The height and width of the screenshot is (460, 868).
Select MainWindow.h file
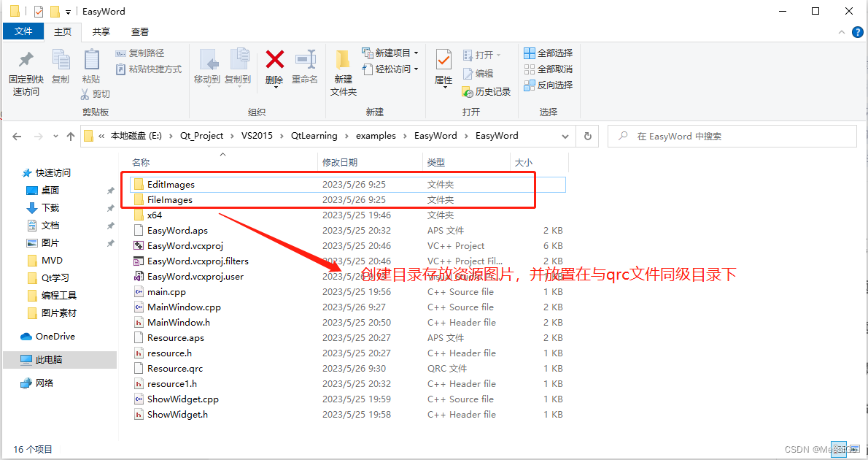[x=349, y=323]
